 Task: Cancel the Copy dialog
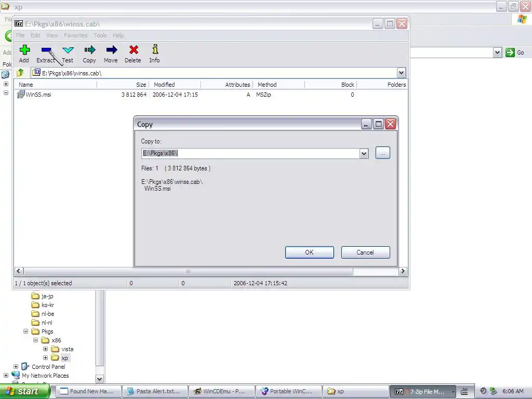pos(365,252)
